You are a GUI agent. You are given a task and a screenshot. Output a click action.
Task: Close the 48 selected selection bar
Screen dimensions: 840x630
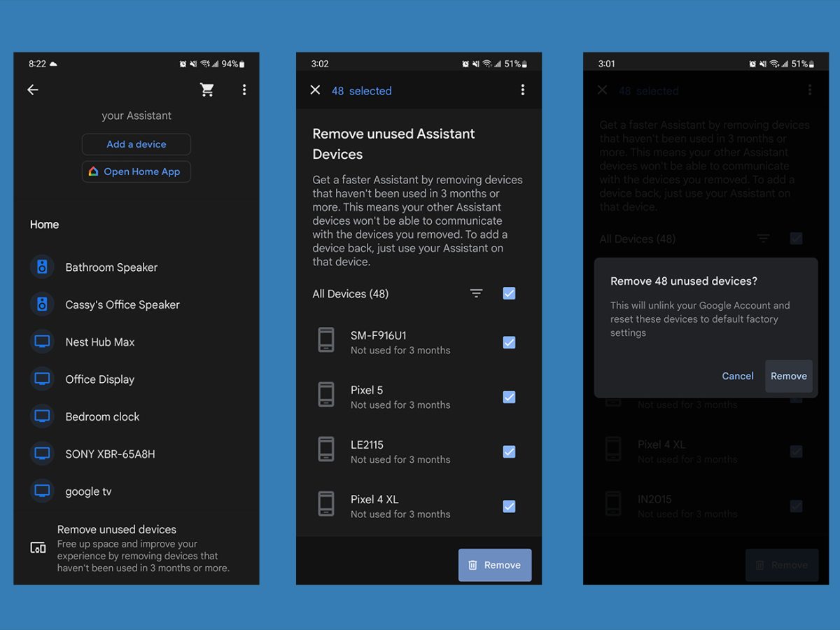(x=315, y=90)
